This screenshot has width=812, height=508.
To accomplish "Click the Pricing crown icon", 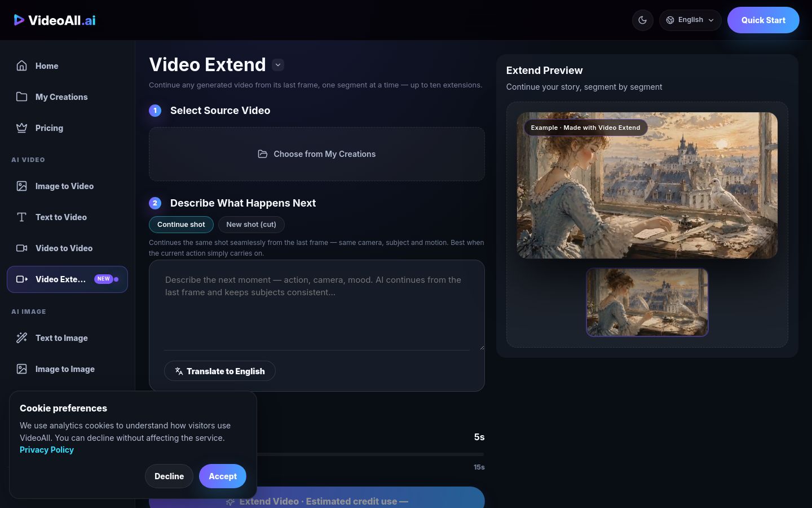I will click(22, 128).
